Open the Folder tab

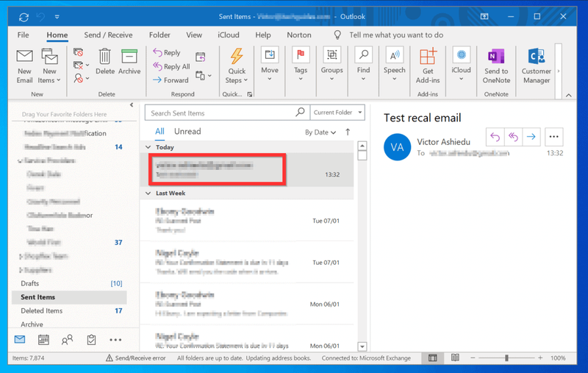(159, 35)
